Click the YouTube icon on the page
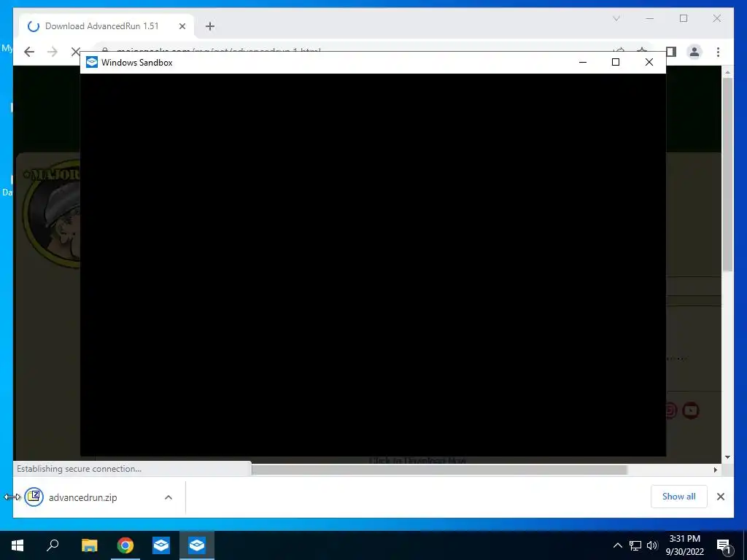747x560 pixels. coord(691,411)
